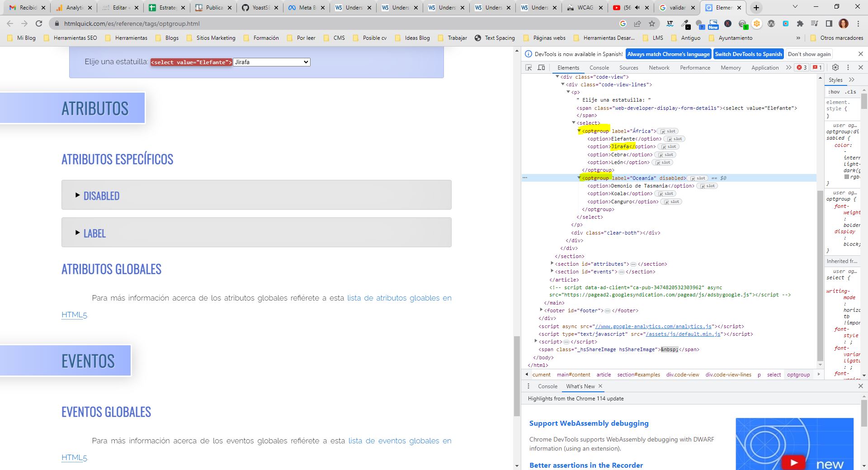Switch to the Network panel tab

point(659,68)
